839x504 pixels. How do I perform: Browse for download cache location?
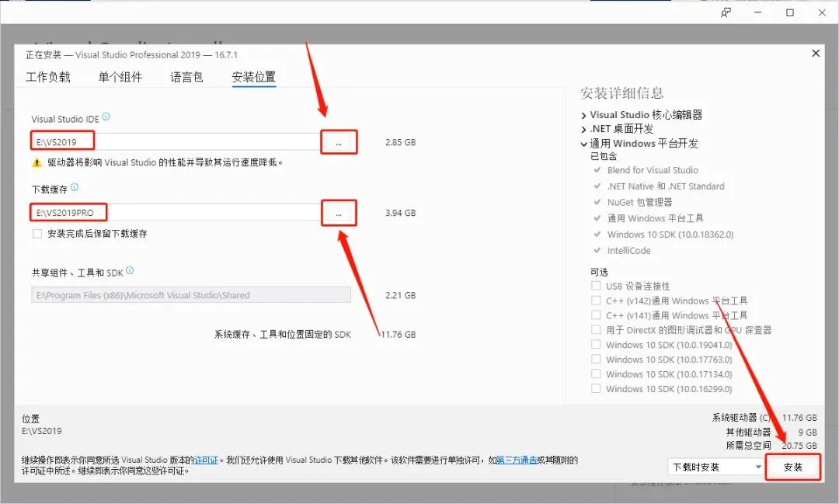click(x=338, y=213)
